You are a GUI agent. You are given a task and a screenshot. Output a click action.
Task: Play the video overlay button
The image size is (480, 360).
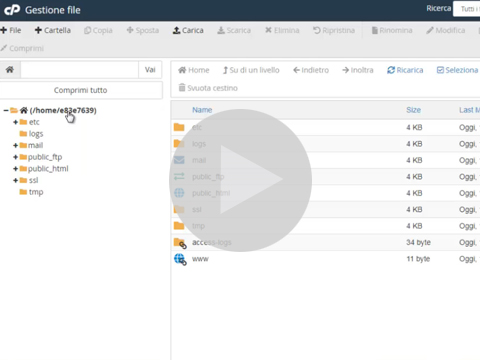pos(241,180)
